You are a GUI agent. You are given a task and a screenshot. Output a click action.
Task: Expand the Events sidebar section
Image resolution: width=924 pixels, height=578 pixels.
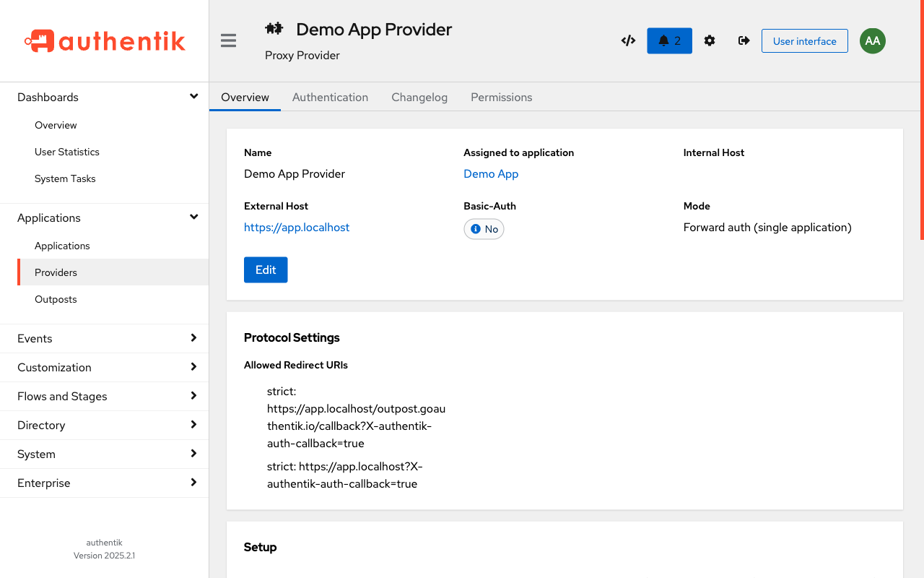(x=105, y=338)
